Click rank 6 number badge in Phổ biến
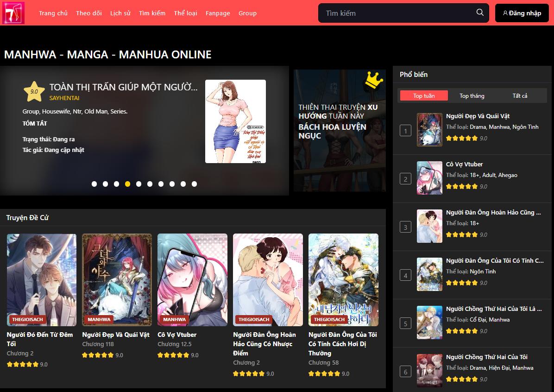Image resolution: width=554 pixels, height=392 pixels. [x=405, y=372]
